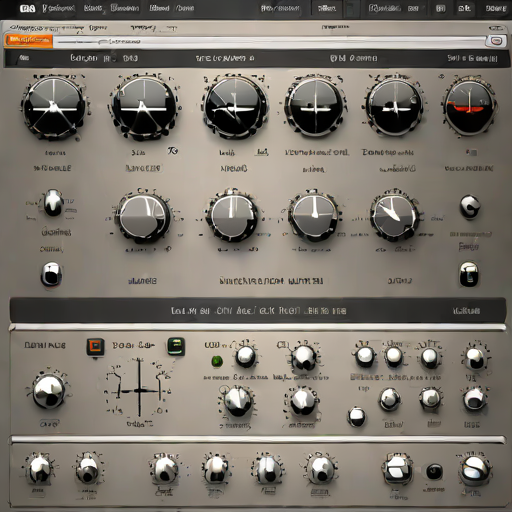
Task: Click the first grey-faced knob in the middle row
Action: [143, 216]
